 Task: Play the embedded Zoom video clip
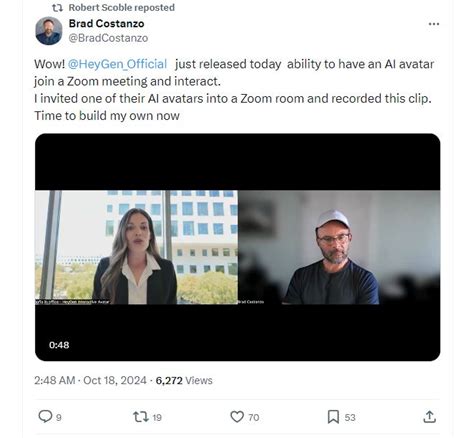pyautogui.click(x=237, y=247)
